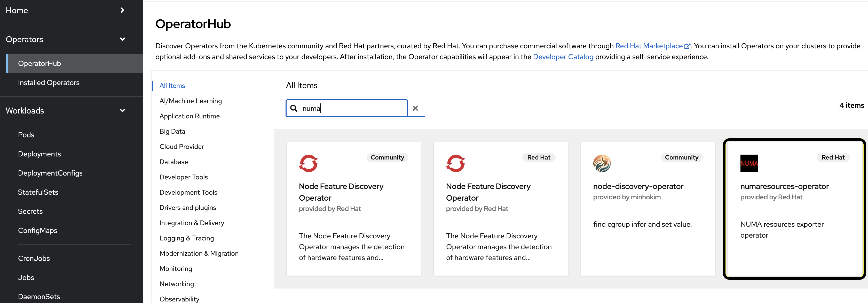The width and height of the screenshot is (868, 303).
Task: Click the Community Node Feature Discovery logo icon
Action: tap(308, 163)
